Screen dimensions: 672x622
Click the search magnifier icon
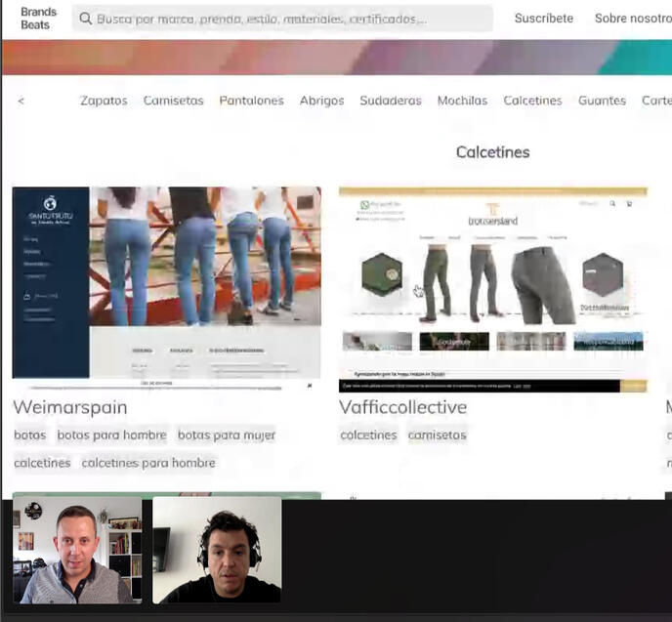point(86,19)
